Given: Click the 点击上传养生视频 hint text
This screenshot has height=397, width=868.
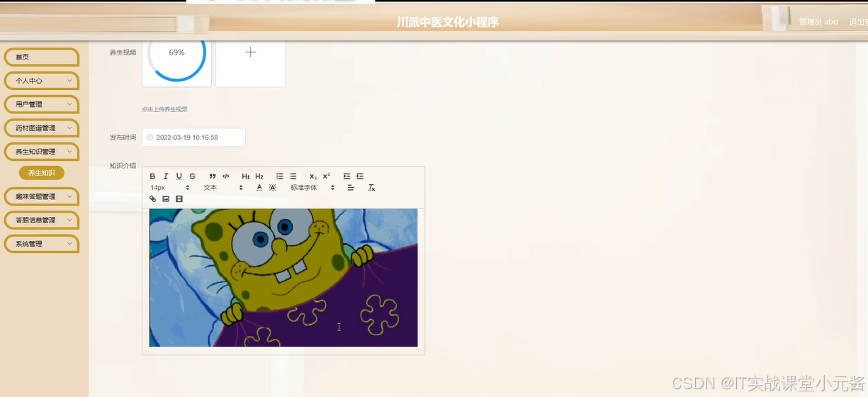Looking at the screenshot, I should click(164, 109).
